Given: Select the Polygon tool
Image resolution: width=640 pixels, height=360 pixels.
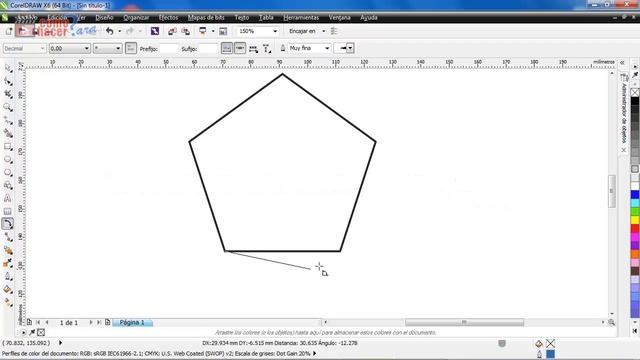Looking at the screenshot, I should [8, 173].
